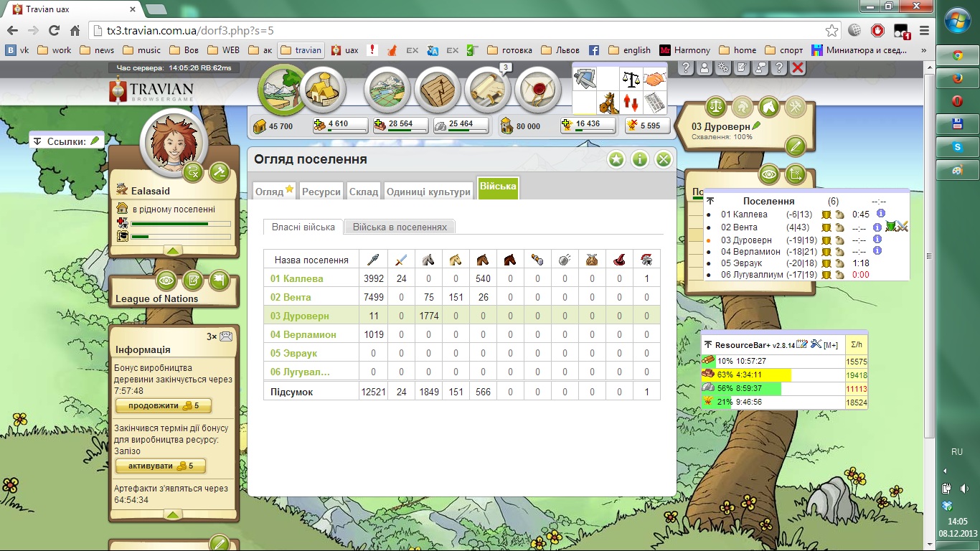Open village link 05 Эвраук in table

(x=293, y=353)
